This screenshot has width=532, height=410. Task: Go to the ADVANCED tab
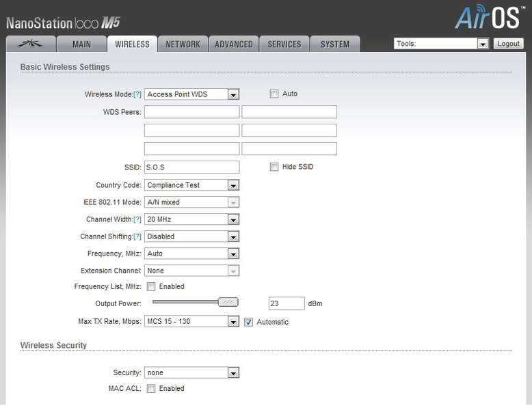point(233,44)
